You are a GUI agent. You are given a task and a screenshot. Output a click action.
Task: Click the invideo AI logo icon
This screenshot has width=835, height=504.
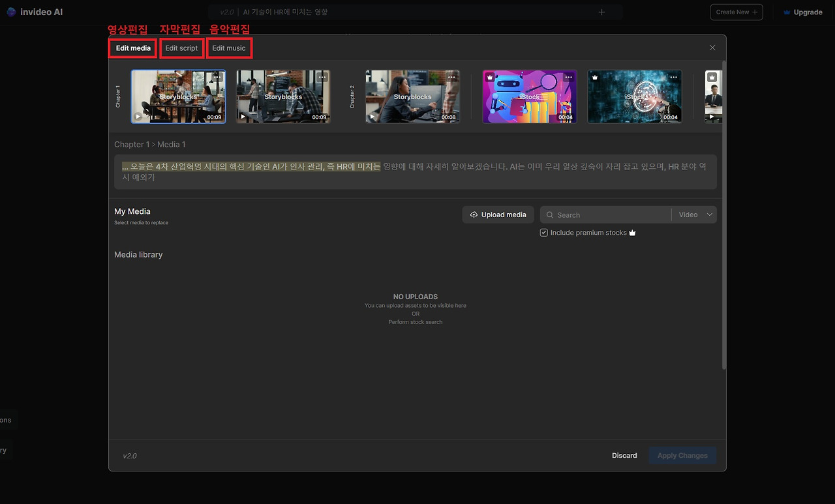pyautogui.click(x=11, y=12)
